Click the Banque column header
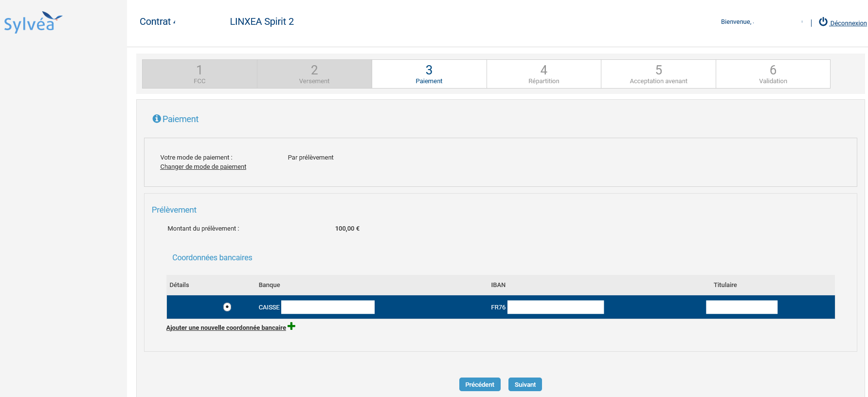The height and width of the screenshot is (397, 868). 269,285
